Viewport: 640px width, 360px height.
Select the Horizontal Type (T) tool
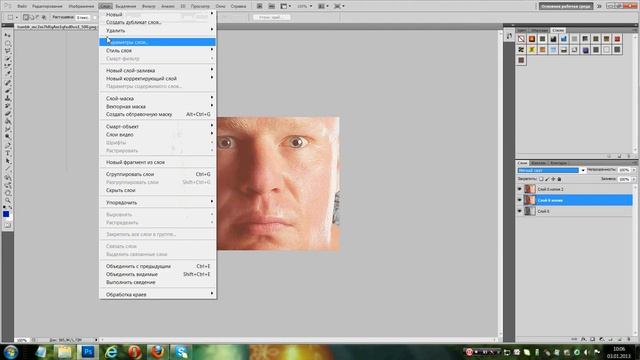click(x=7, y=153)
